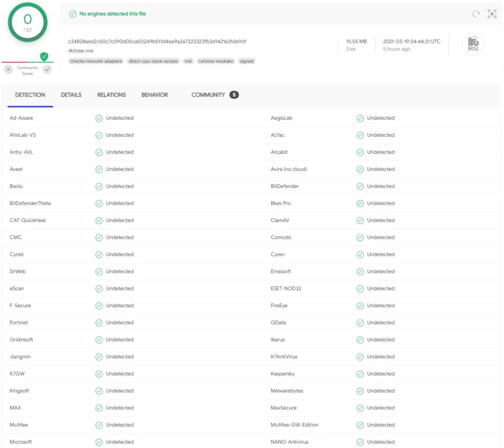Click the Baidu undetected check icon

point(99,187)
